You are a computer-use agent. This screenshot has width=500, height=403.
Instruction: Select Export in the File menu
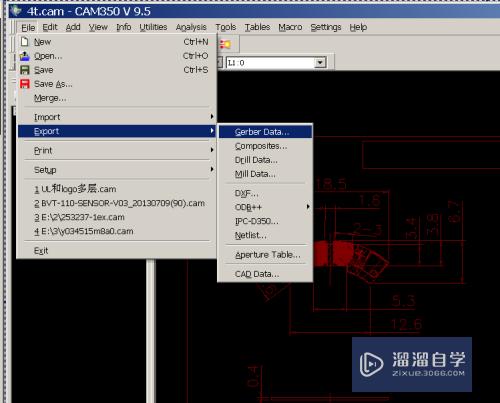tap(117, 131)
